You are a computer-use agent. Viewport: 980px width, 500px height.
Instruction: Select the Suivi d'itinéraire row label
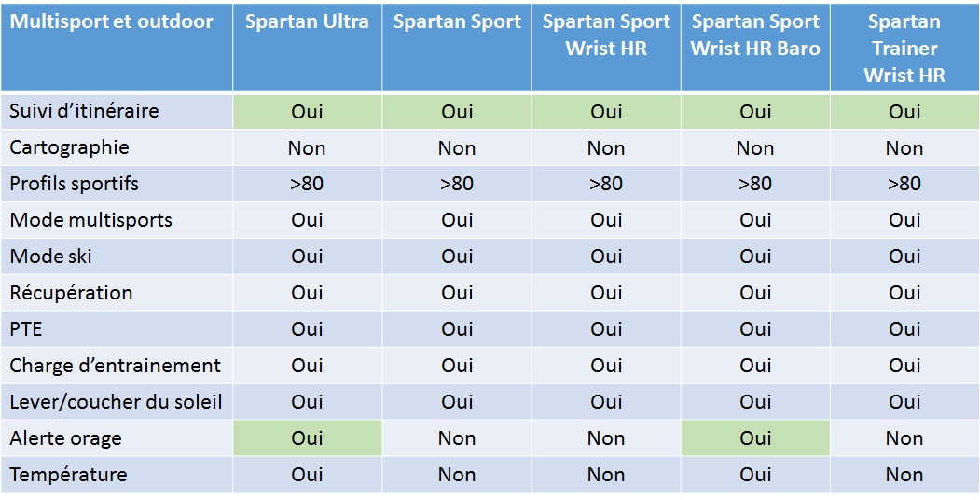(x=84, y=111)
